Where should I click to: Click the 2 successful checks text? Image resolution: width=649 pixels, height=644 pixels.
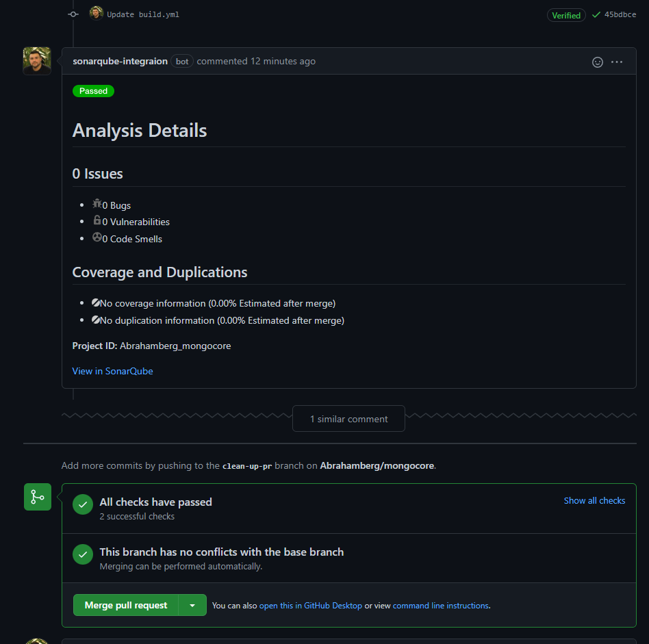pyautogui.click(x=137, y=517)
